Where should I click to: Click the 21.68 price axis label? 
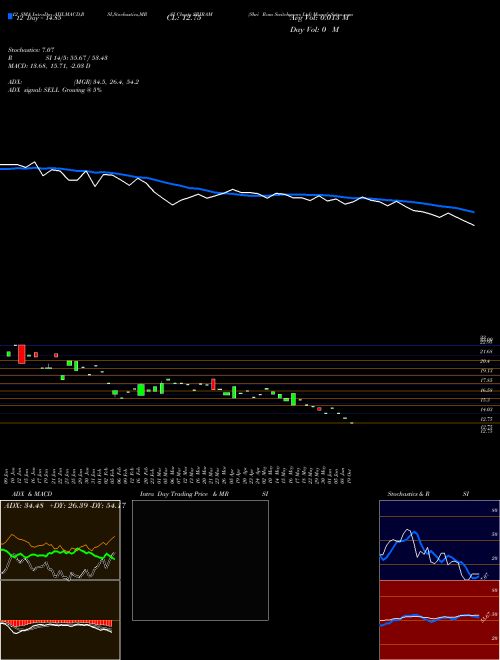487,351
